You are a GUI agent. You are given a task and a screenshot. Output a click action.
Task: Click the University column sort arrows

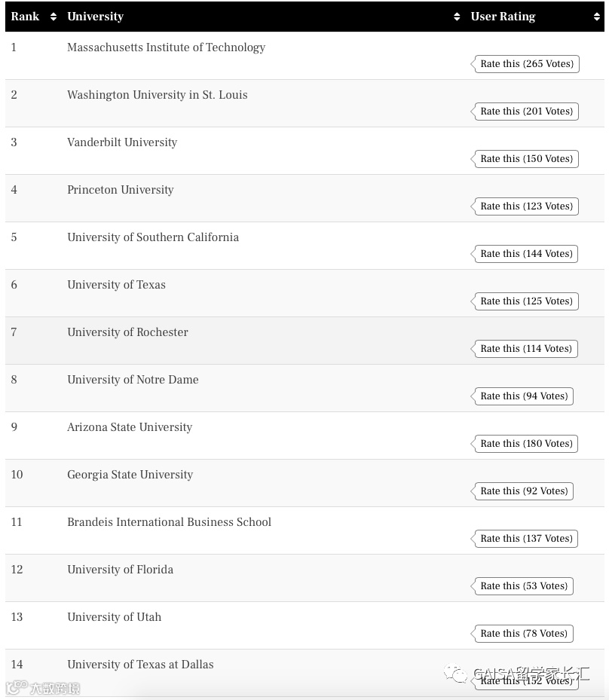(456, 17)
